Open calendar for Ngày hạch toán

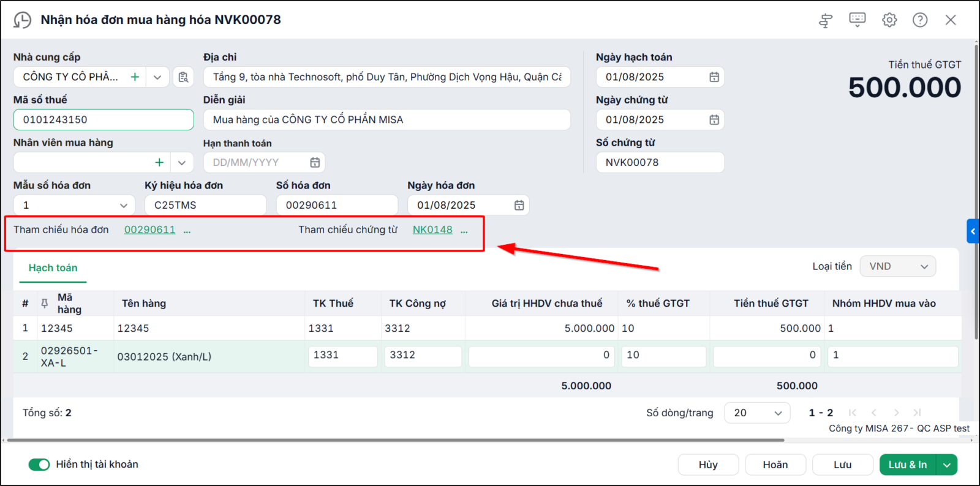click(x=714, y=77)
